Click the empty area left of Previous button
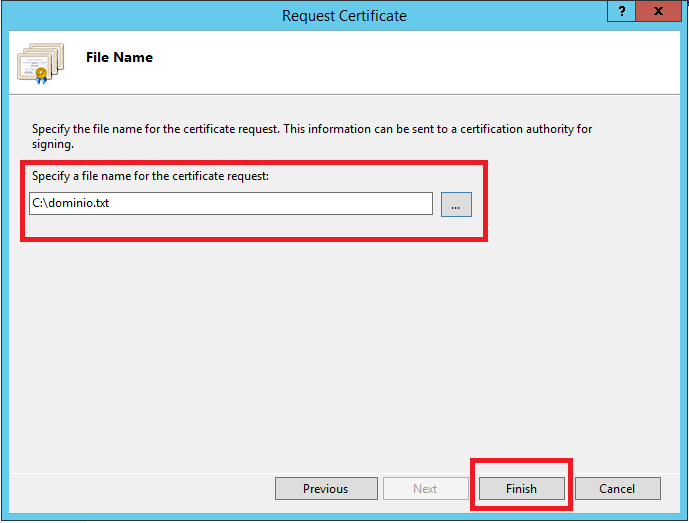The image size is (689, 523). click(x=140, y=489)
